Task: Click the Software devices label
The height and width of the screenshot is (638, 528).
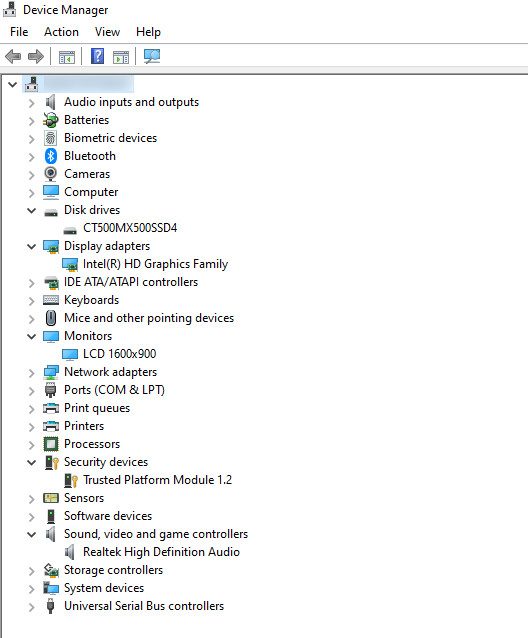Action: point(108,516)
